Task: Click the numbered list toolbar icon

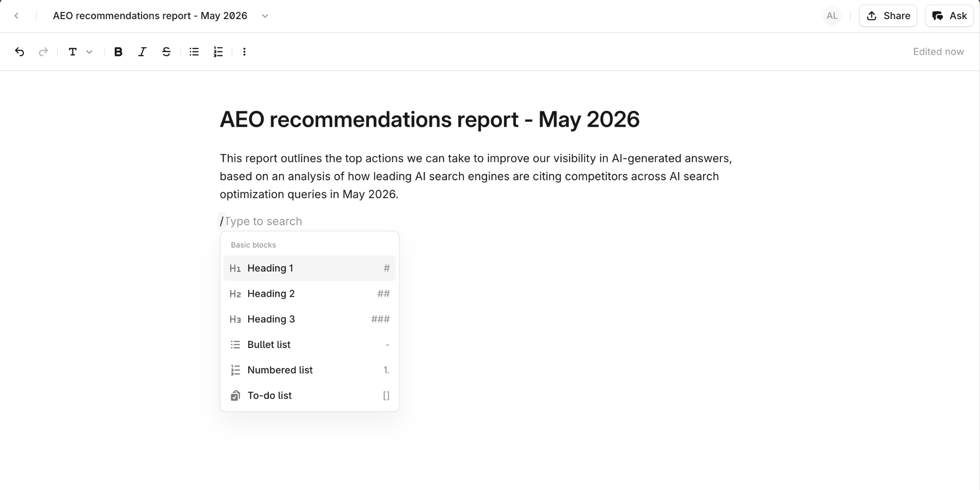Action: (218, 52)
